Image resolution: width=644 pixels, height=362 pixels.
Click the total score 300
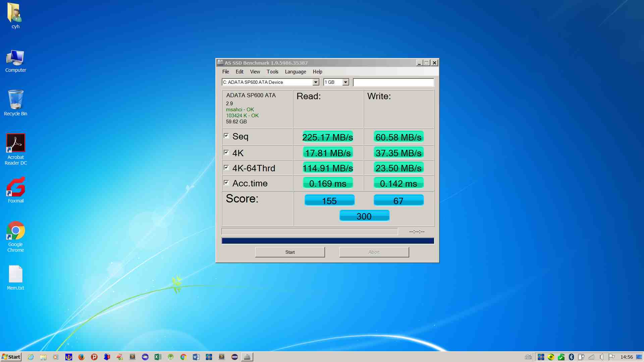[x=364, y=216]
